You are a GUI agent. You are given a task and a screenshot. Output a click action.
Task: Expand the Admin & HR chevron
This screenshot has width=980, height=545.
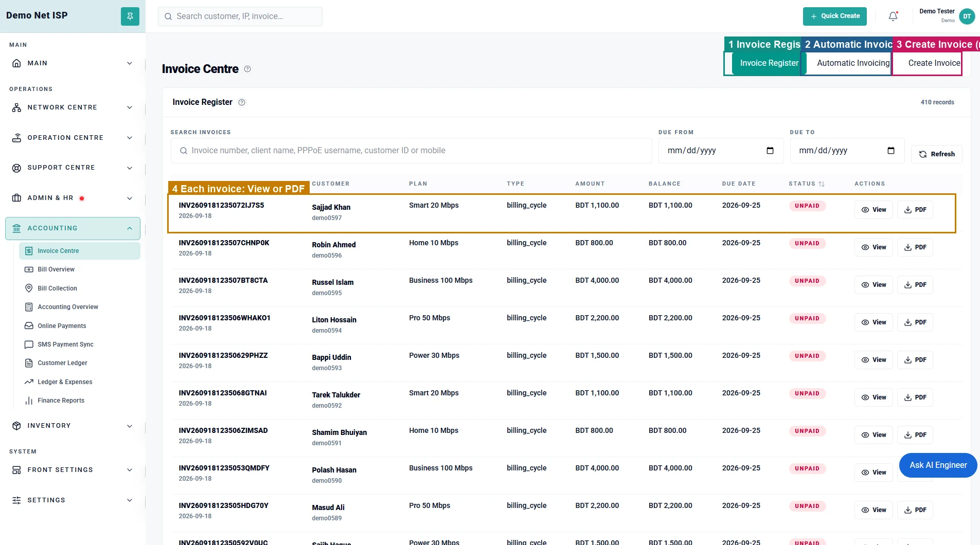pyautogui.click(x=130, y=198)
